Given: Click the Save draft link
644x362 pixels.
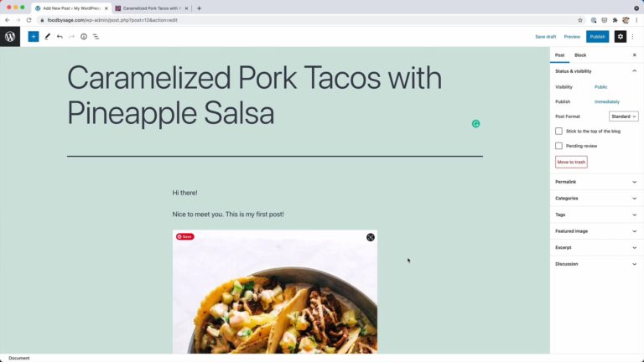Looking at the screenshot, I should point(545,37).
